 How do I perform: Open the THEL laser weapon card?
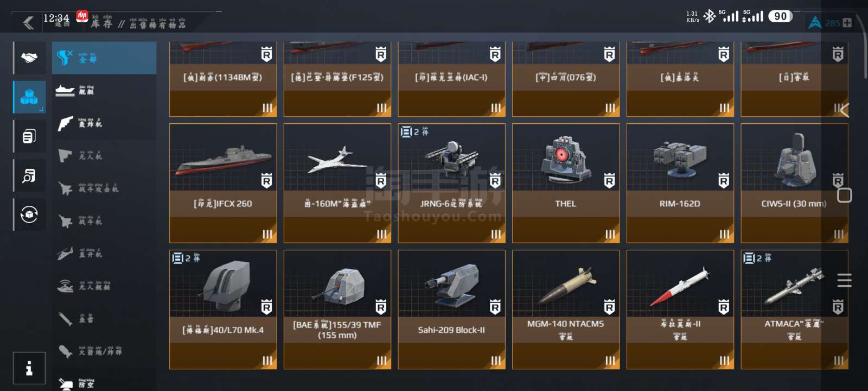566,183
